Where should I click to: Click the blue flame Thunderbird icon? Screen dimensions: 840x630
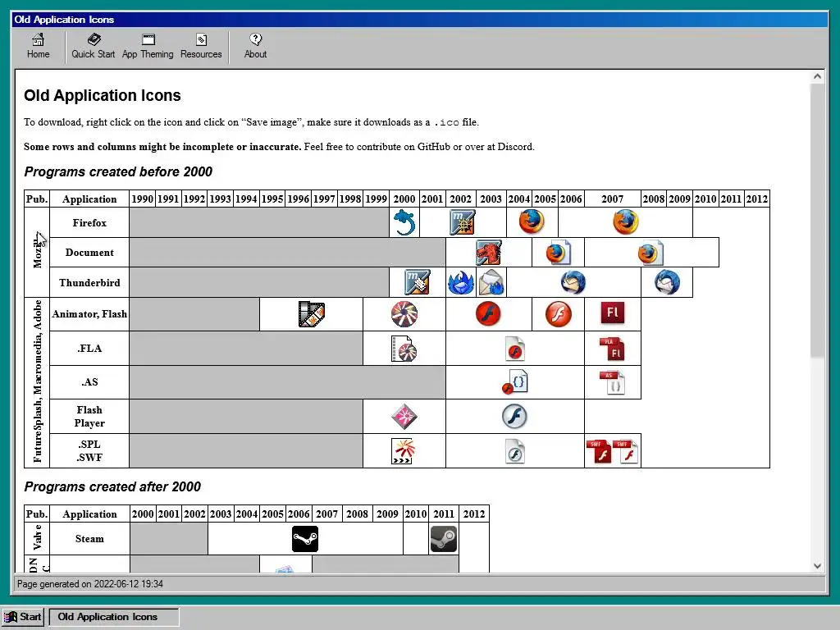(x=461, y=283)
